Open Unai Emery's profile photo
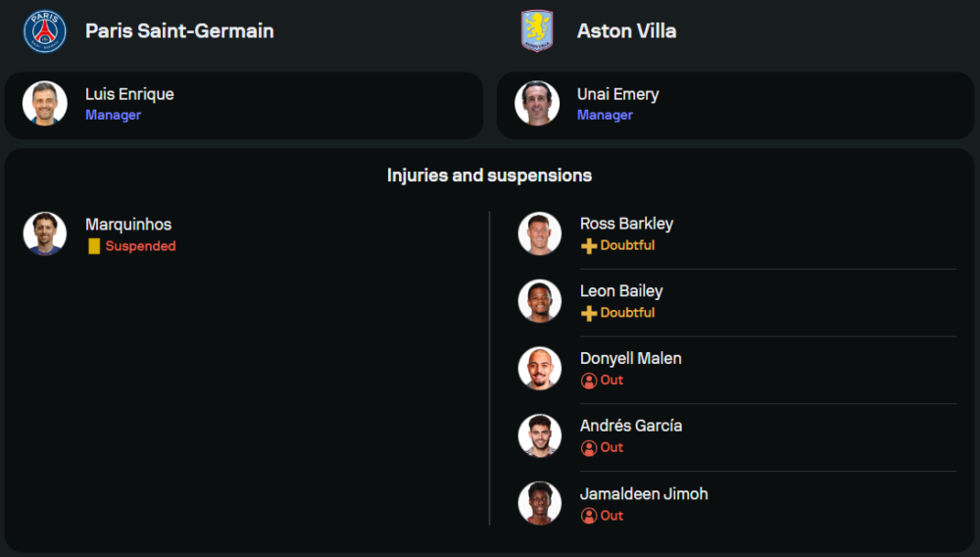Image resolution: width=980 pixels, height=557 pixels. (537, 103)
